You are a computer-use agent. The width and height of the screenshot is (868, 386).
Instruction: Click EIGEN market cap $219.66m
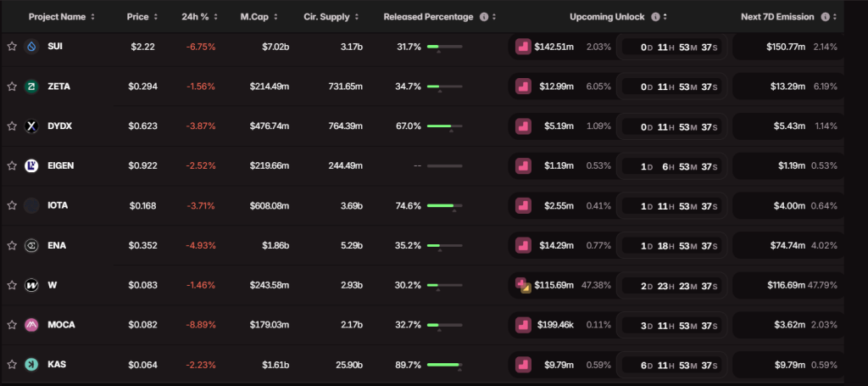269,165
